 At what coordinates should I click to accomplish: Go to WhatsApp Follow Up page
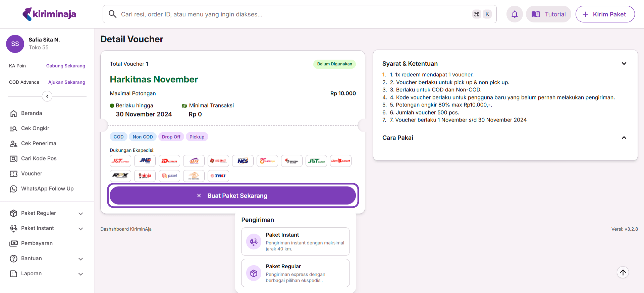point(47,189)
